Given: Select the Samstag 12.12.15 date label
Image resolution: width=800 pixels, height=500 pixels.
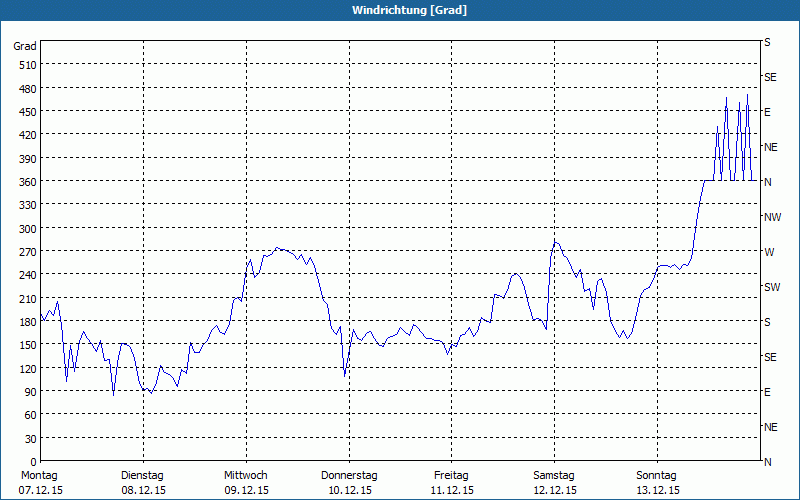Looking at the screenshot, I should point(554,483).
